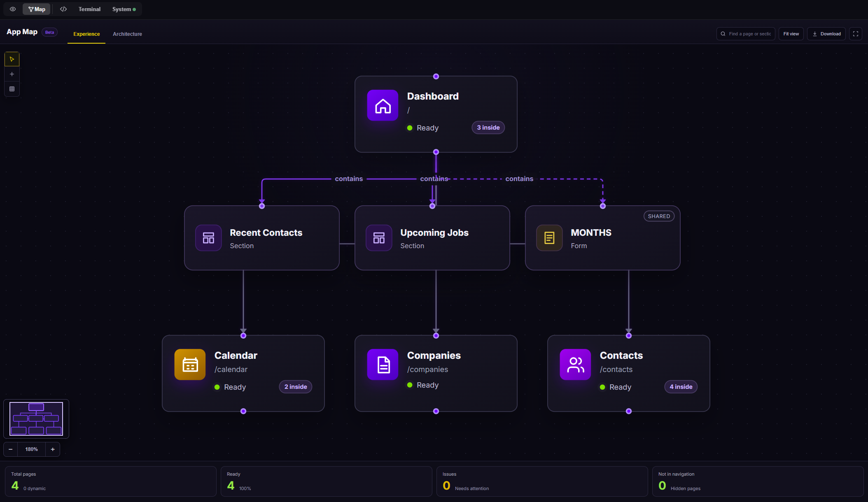Open the Dashboard 3 inside badge
868x502 pixels.
[488, 128]
